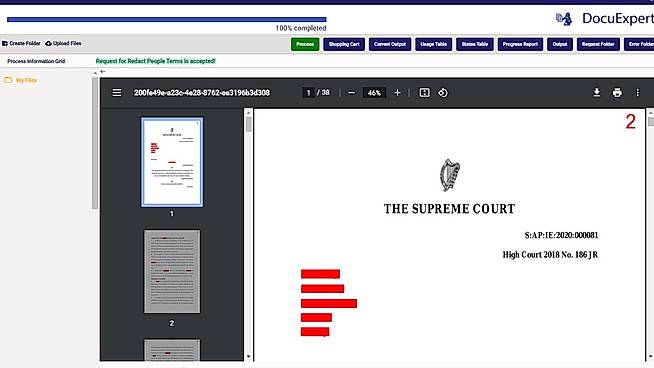This screenshot has width=654, height=368.
Task: Rotate the document with rotate icon
Action: tap(443, 93)
